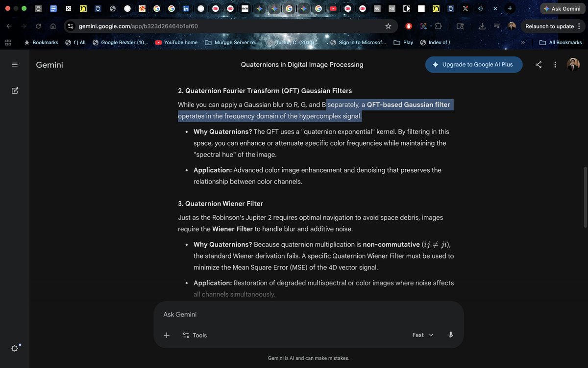Open the apps grid in bookmarks bar
Image resolution: width=588 pixels, height=368 pixels.
pyautogui.click(x=8, y=43)
